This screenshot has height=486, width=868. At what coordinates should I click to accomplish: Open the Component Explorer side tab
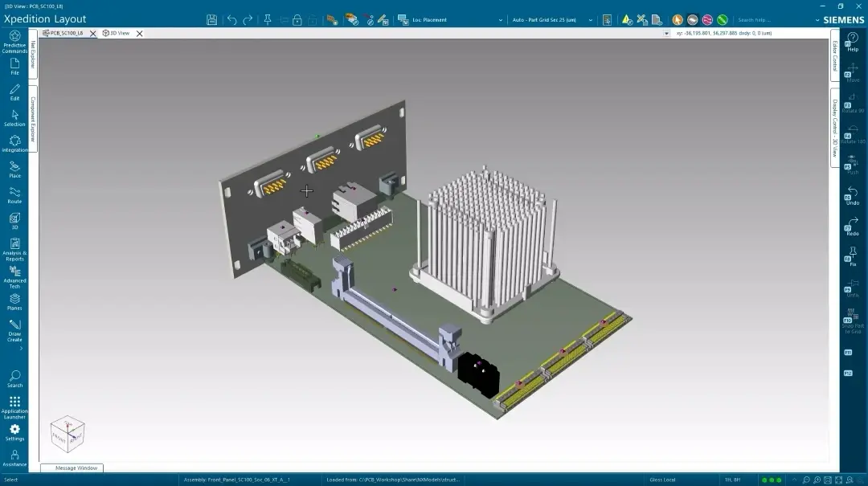coord(33,120)
